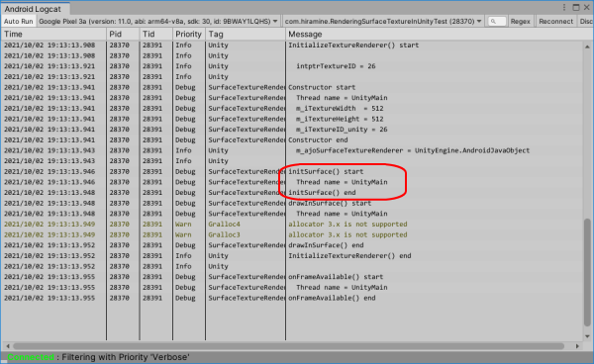Select the Gralloc3 warning log row
Viewport: 594px width, 364px height.
[x=292, y=234]
